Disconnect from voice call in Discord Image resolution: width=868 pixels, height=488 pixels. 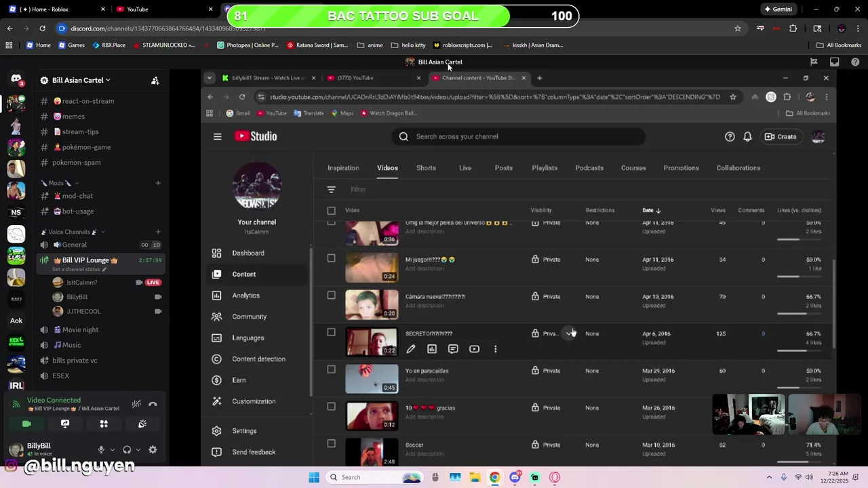pos(153,404)
